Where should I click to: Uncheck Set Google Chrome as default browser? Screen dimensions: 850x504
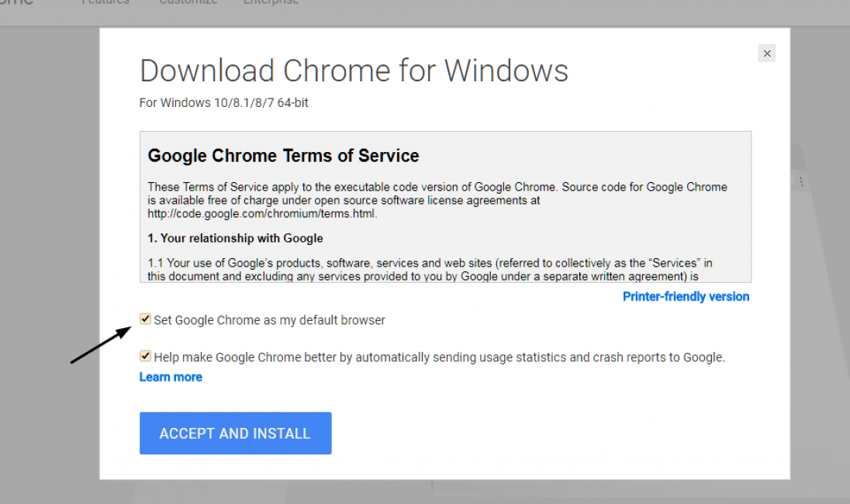pos(145,319)
